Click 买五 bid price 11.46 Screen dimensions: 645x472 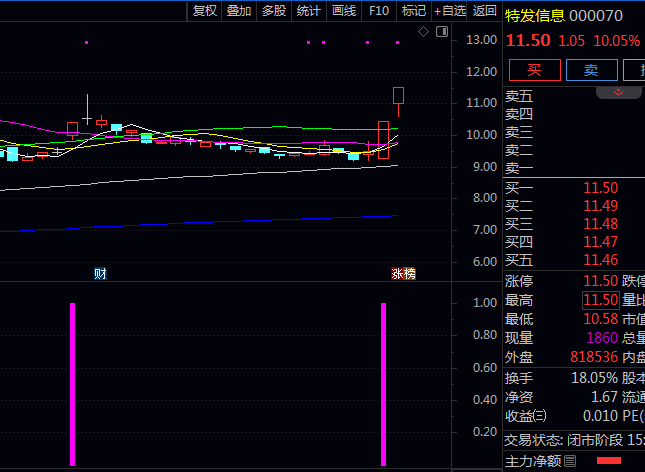pyautogui.click(x=601, y=260)
